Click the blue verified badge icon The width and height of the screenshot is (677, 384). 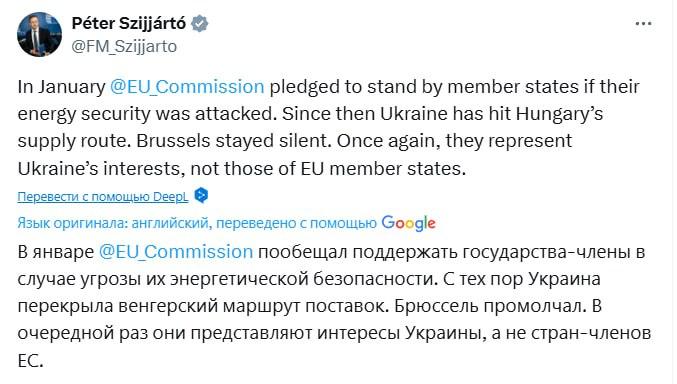[x=199, y=24]
